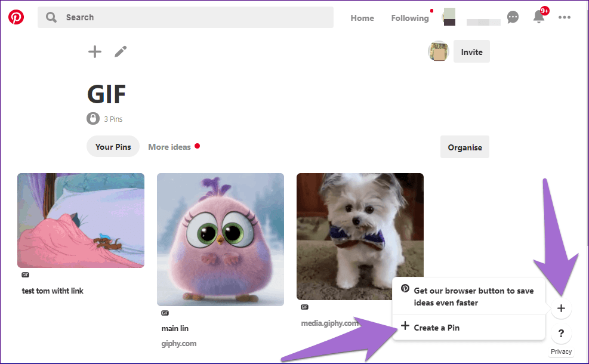The height and width of the screenshot is (364, 589).
Task: Click the plus icon above board title
Action: pyautogui.click(x=95, y=51)
